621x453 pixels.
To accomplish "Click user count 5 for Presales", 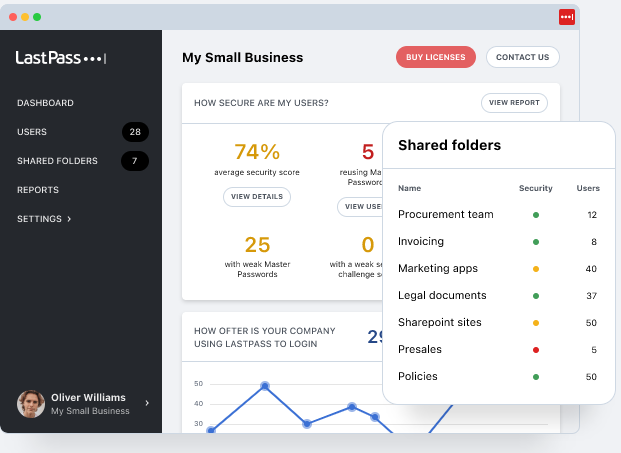I will click(594, 350).
